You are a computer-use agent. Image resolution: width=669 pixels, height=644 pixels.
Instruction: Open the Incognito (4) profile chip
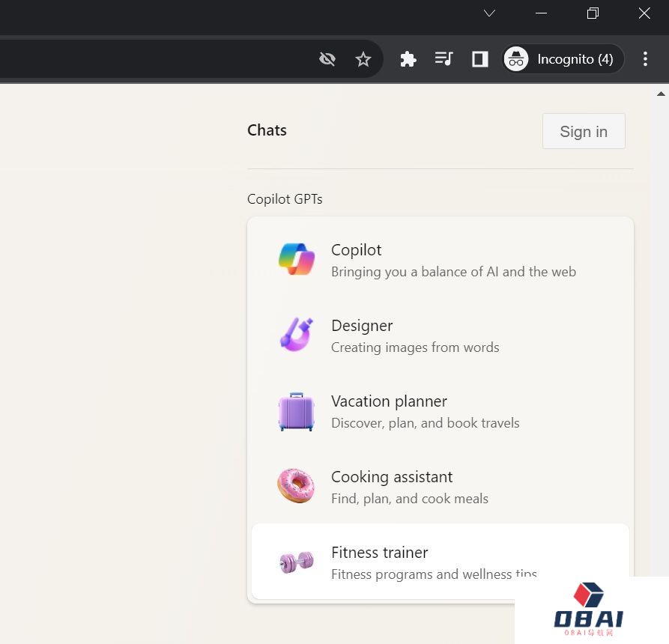tap(563, 59)
